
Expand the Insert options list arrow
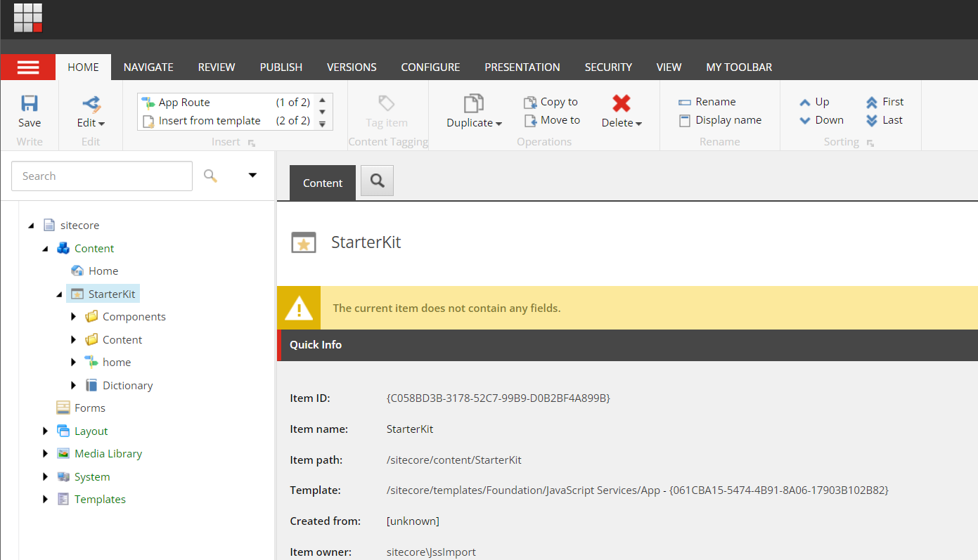[x=322, y=124]
